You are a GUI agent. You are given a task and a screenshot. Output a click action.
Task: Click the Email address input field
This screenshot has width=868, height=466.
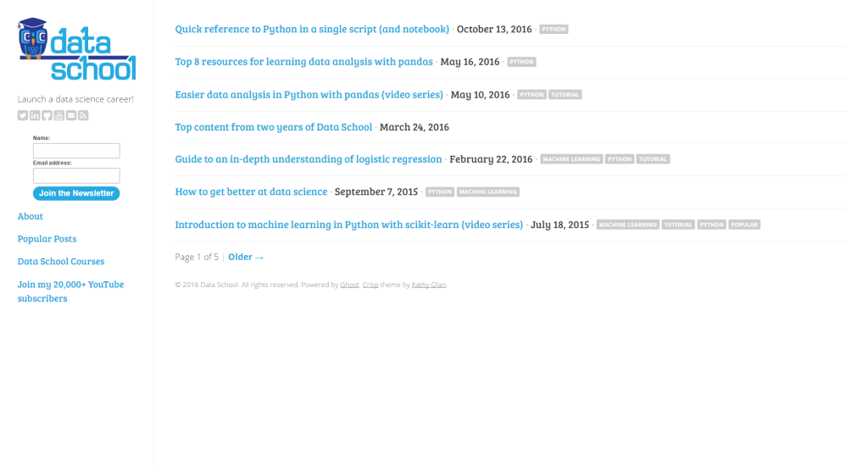(x=76, y=175)
